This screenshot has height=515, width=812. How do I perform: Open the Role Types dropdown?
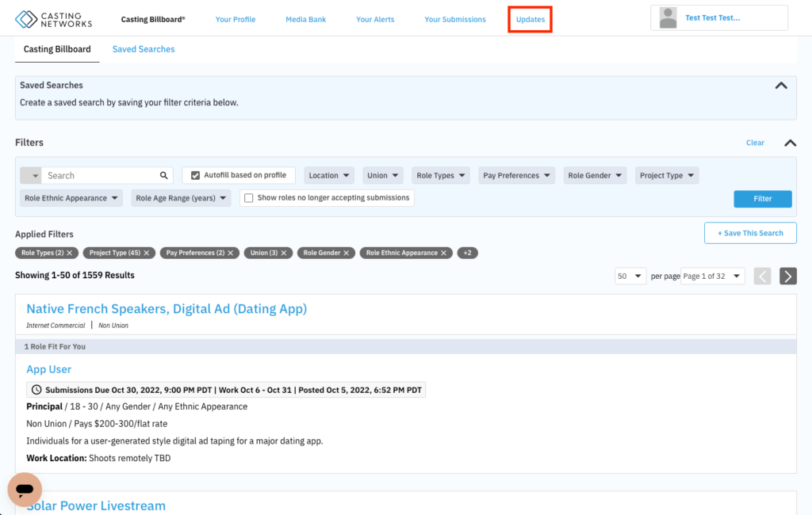coord(441,175)
